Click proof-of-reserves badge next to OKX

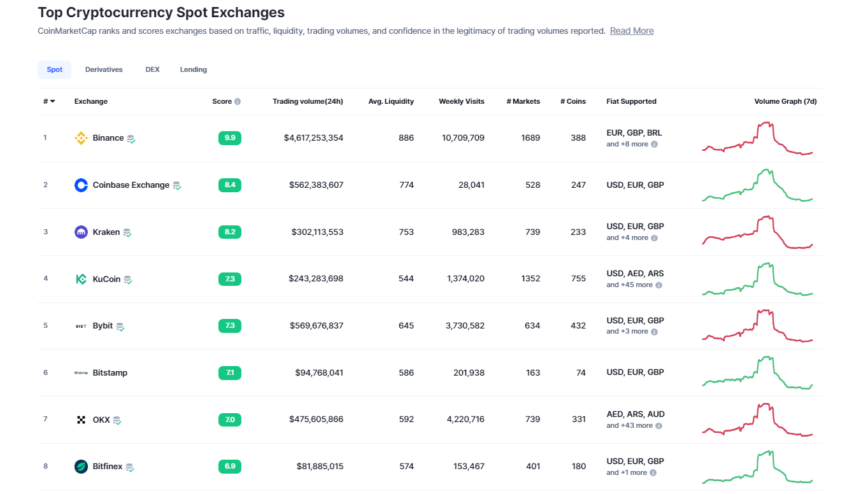click(117, 421)
